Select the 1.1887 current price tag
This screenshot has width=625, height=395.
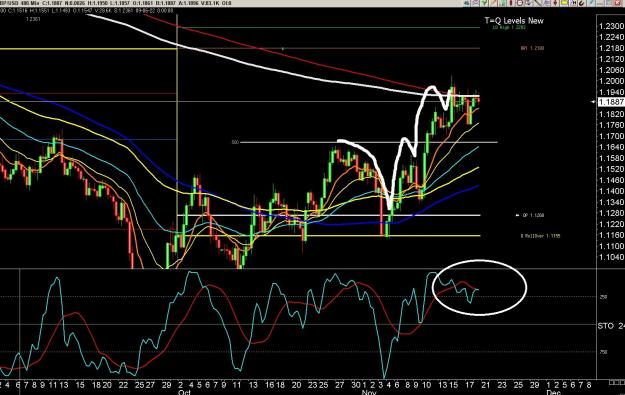tap(611, 102)
